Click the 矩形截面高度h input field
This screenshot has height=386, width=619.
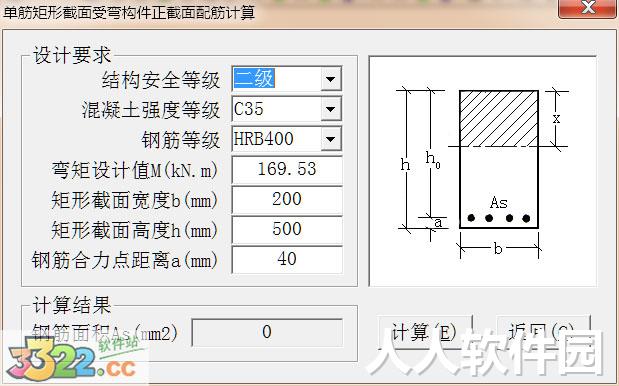[x=287, y=230]
